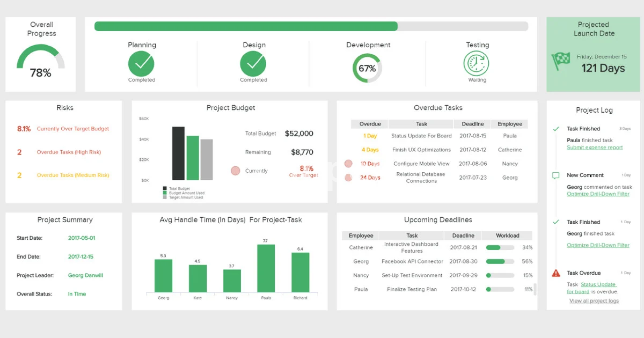Click the Design completed checkmark icon
644x338 pixels.
coord(253,64)
